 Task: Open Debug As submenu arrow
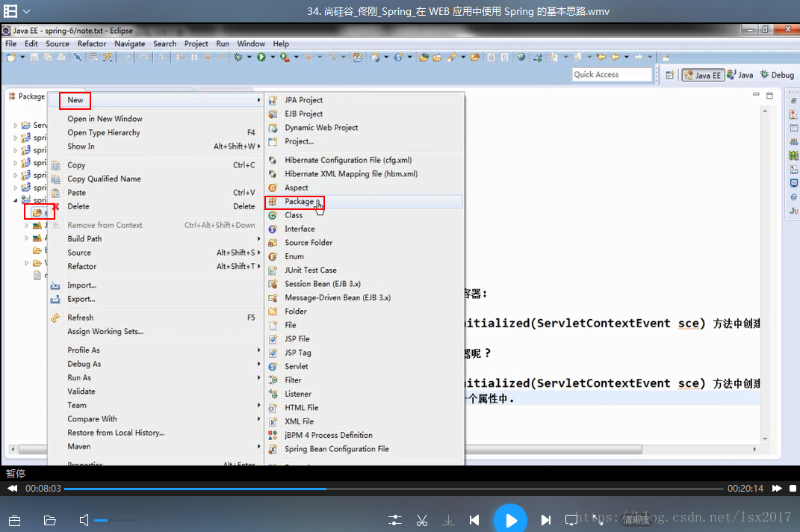pyautogui.click(x=258, y=364)
